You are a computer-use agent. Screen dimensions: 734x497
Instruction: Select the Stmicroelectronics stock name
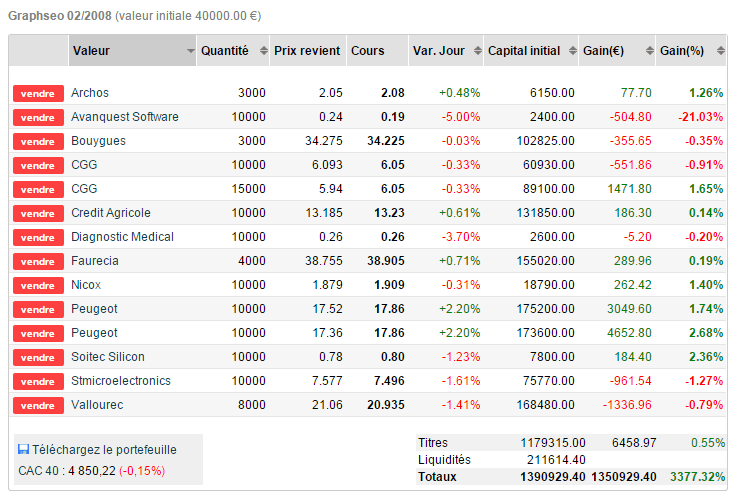coord(120,381)
